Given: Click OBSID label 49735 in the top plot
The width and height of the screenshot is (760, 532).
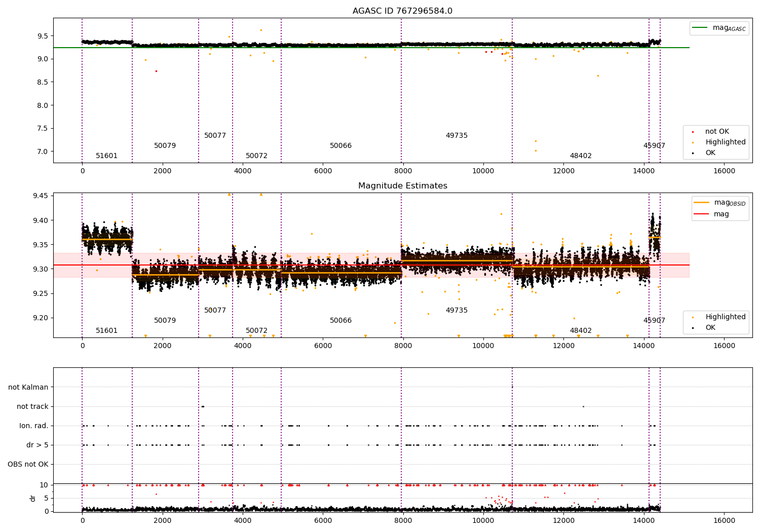Looking at the screenshot, I should point(457,136).
